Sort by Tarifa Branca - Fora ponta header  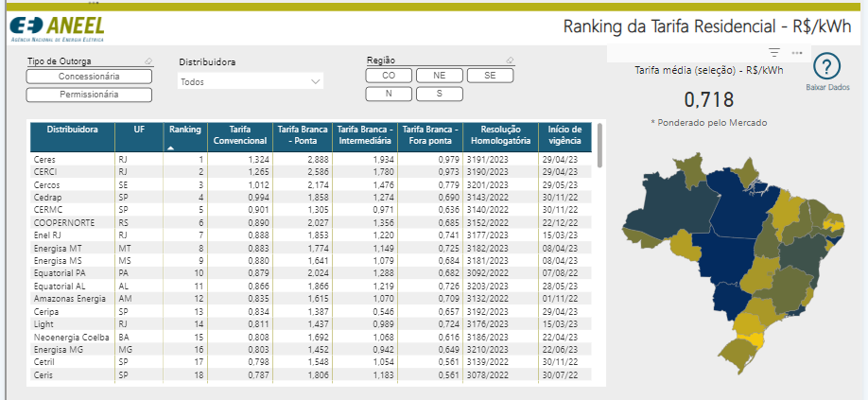click(430, 135)
